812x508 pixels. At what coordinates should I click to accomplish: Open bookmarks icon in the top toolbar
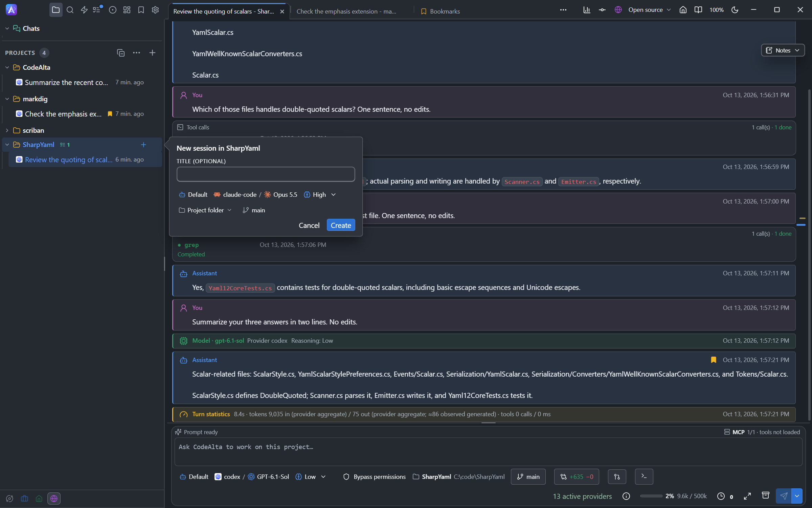point(141,10)
